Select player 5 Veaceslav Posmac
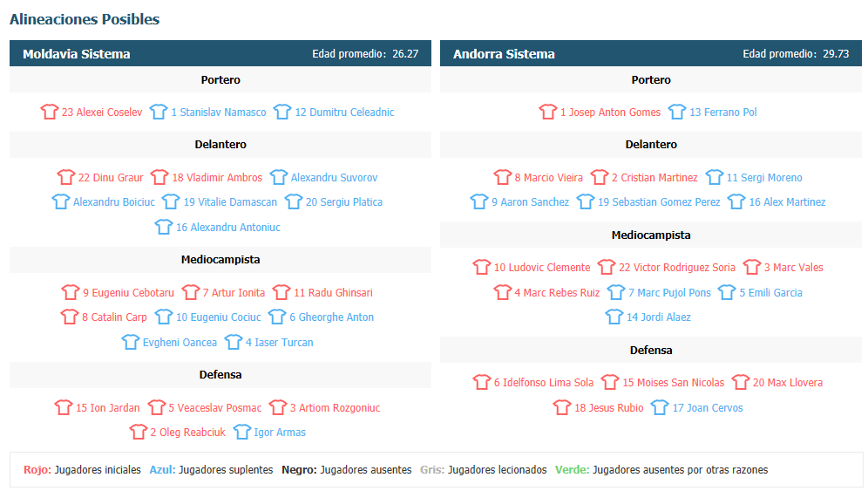868x491 pixels. (214, 408)
